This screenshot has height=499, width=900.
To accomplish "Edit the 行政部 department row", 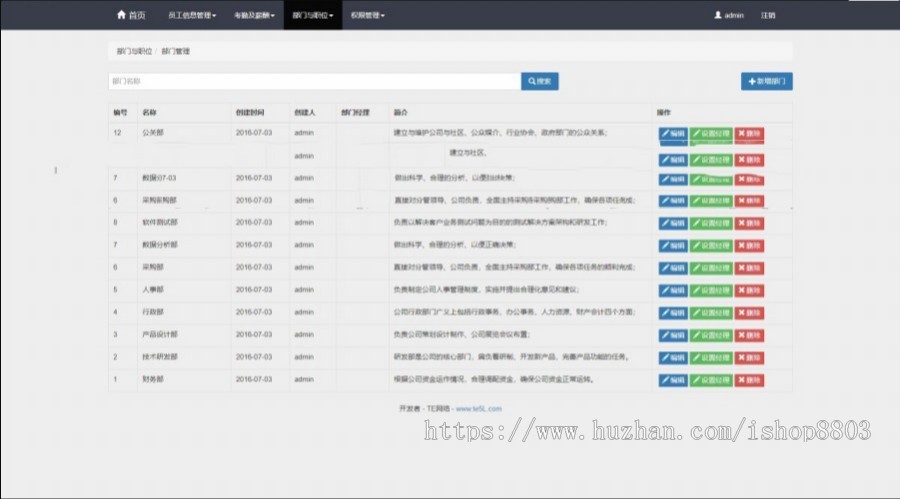I will [x=673, y=313].
